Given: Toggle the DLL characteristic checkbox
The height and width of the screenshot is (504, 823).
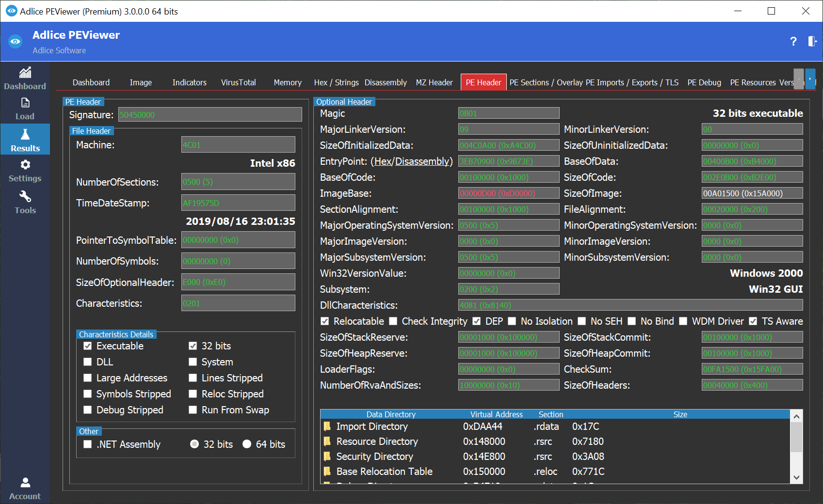Looking at the screenshot, I should 88,362.
